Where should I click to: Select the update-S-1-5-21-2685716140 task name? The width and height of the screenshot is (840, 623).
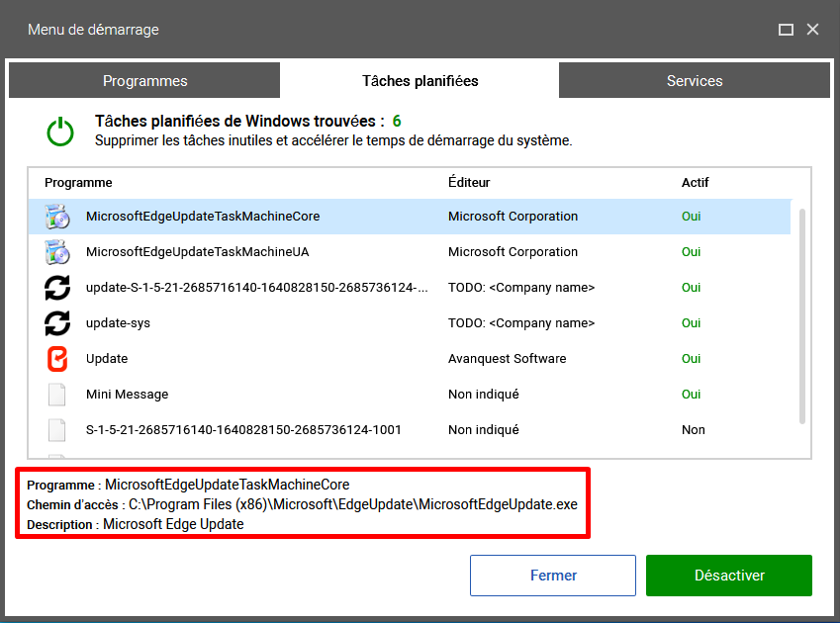click(x=256, y=288)
